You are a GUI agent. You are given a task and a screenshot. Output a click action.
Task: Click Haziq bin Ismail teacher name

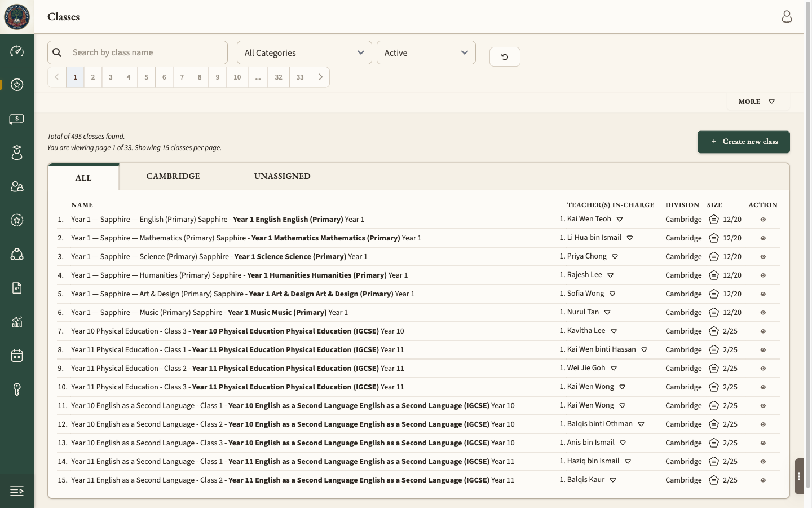click(x=593, y=461)
